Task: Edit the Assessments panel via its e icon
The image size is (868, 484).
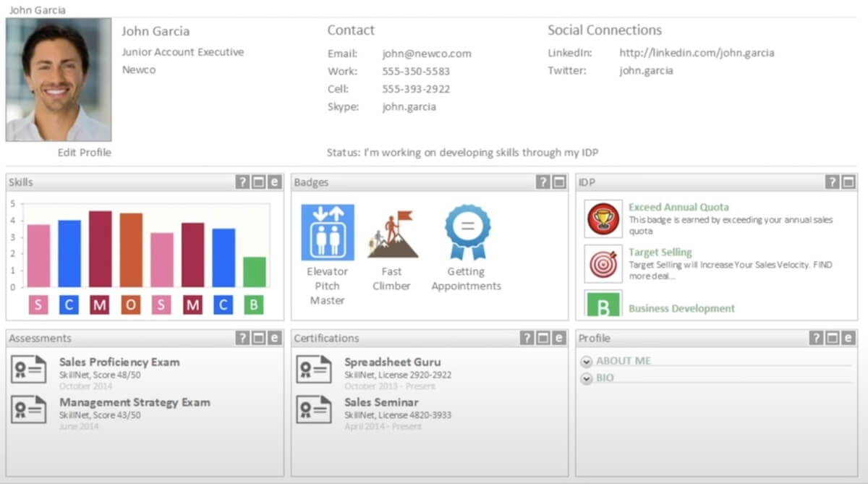Action: 274,338
